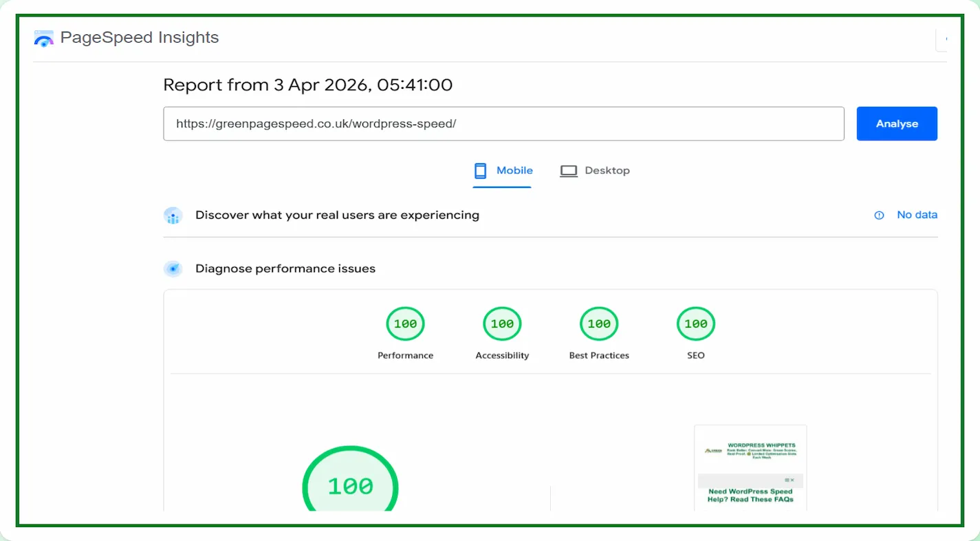
Task: Open the PageSpeed Insights title link
Action: click(x=140, y=38)
